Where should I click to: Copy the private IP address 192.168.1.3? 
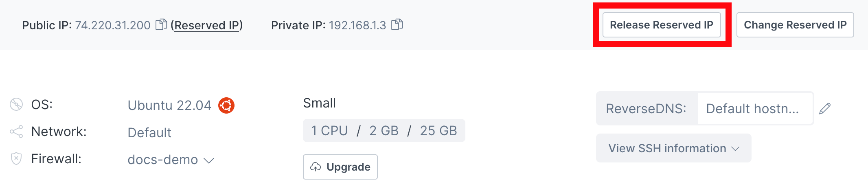point(397,25)
